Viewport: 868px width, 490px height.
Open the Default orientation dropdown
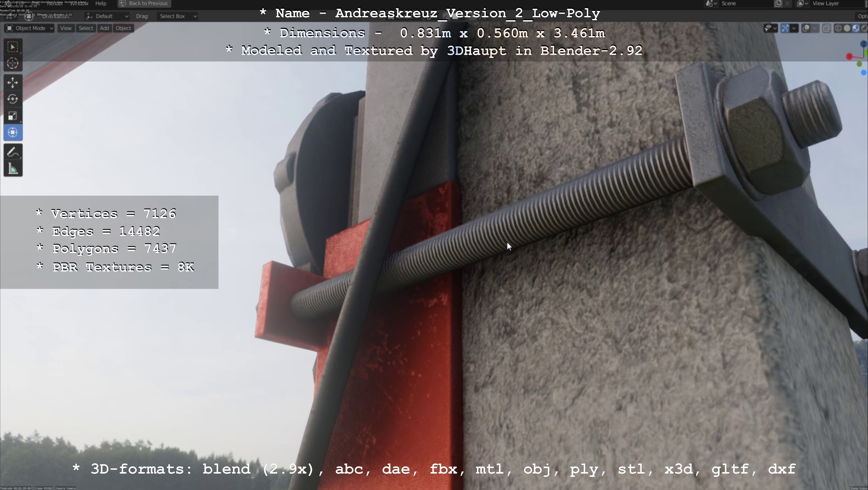pyautogui.click(x=107, y=16)
